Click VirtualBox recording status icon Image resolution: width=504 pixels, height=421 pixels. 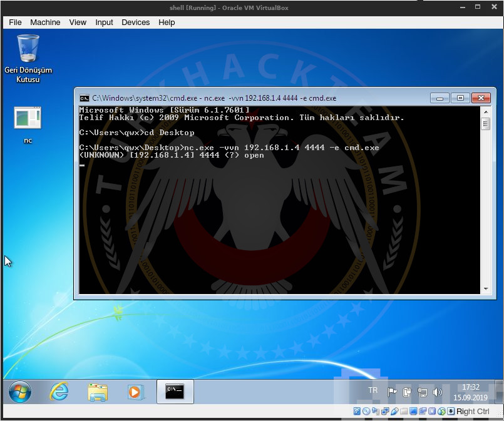423,411
